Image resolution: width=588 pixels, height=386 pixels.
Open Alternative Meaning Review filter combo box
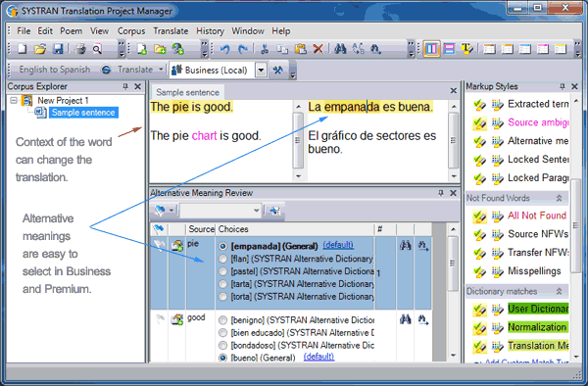220,211
